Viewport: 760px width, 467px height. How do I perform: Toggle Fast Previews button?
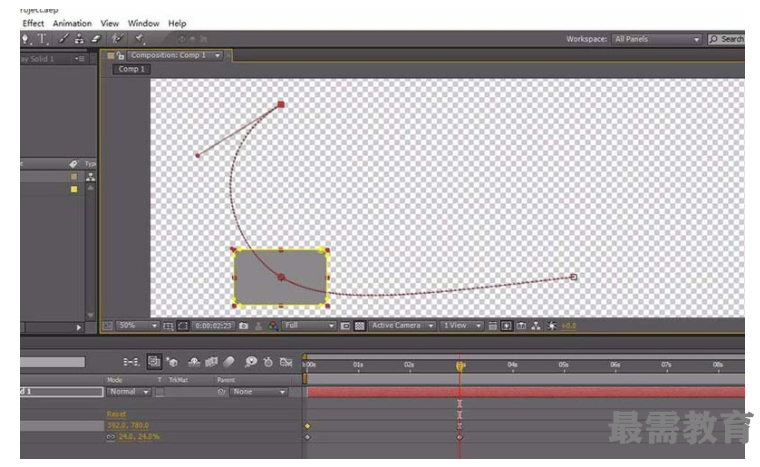pyautogui.click(x=507, y=326)
